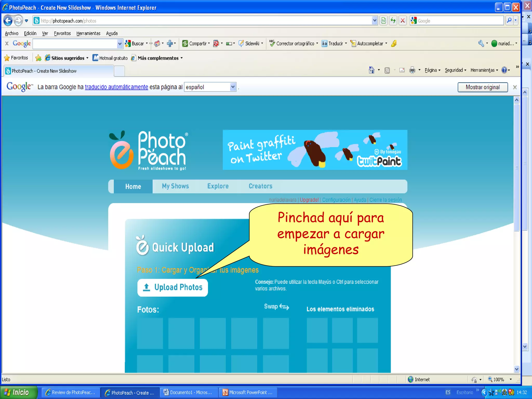Click the highlighter icon in Google toolbar

pos(394,44)
